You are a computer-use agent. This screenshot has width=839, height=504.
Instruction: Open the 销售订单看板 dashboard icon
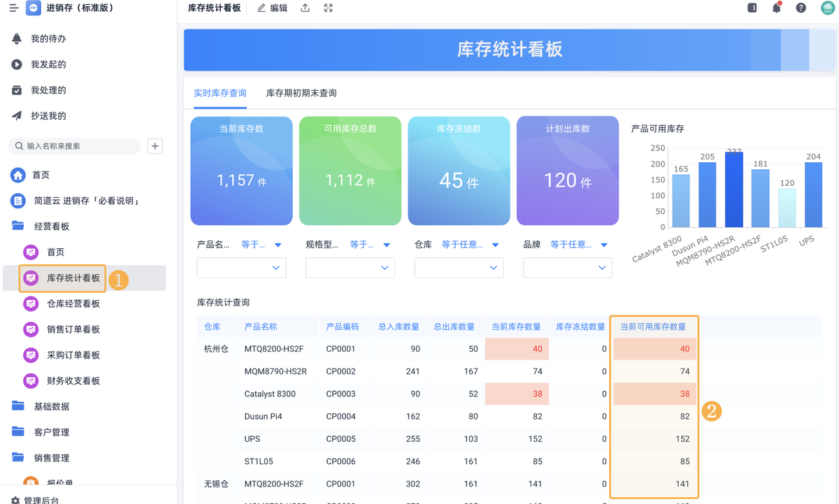(30, 330)
